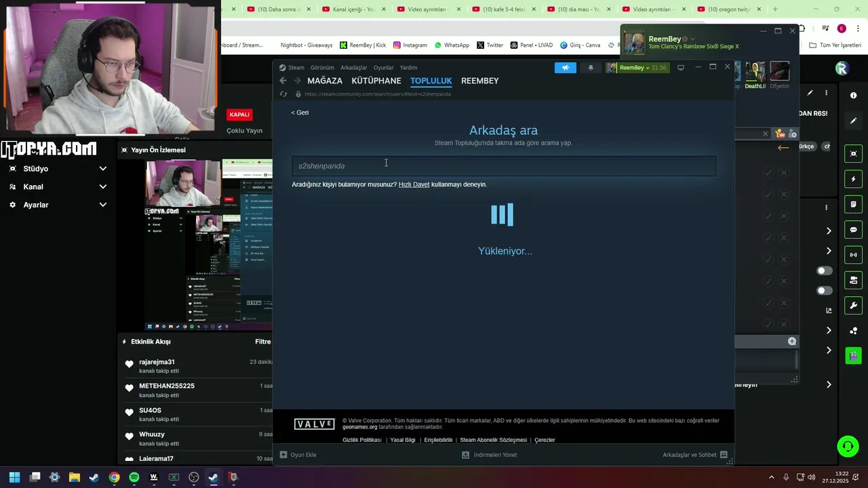Open the Filtre option in Etkinlik Akışı
Viewport: 868px width, 488px height.
(262, 342)
